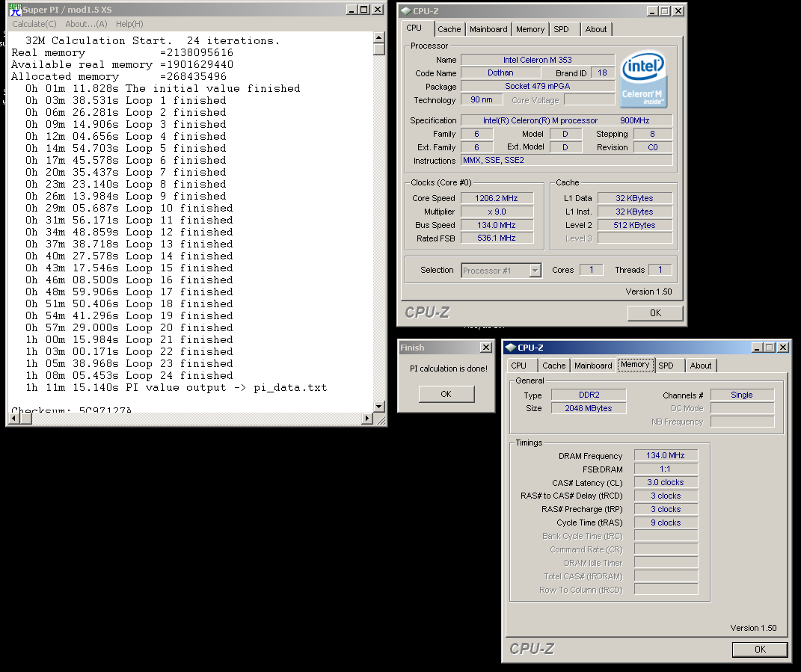
Task: Click OK in the top CPU-Z window
Action: pyautogui.click(x=655, y=313)
